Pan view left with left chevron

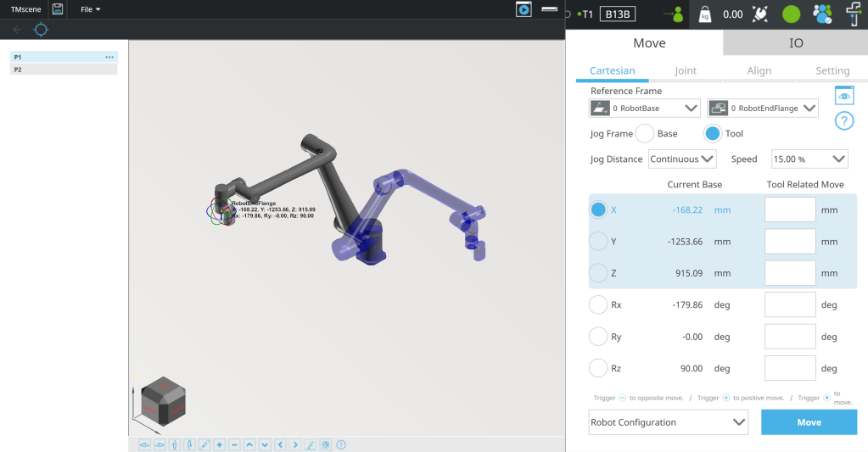[280, 445]
